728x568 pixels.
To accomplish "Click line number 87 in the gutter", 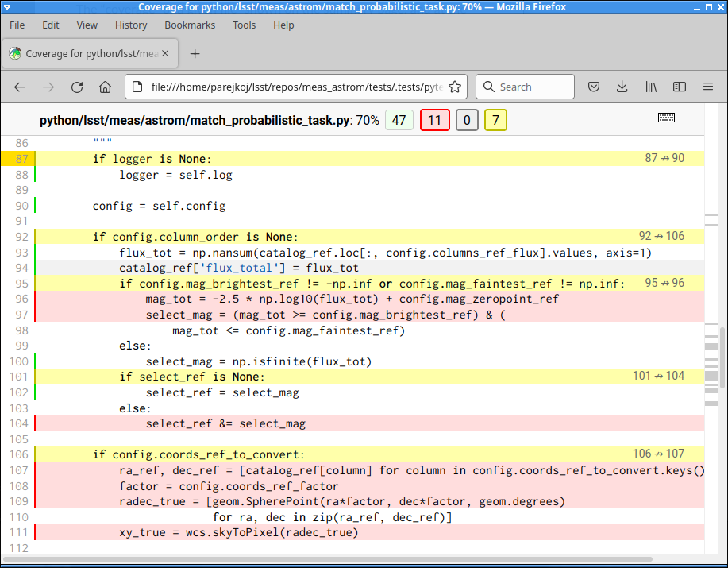I will coord(21,159).
